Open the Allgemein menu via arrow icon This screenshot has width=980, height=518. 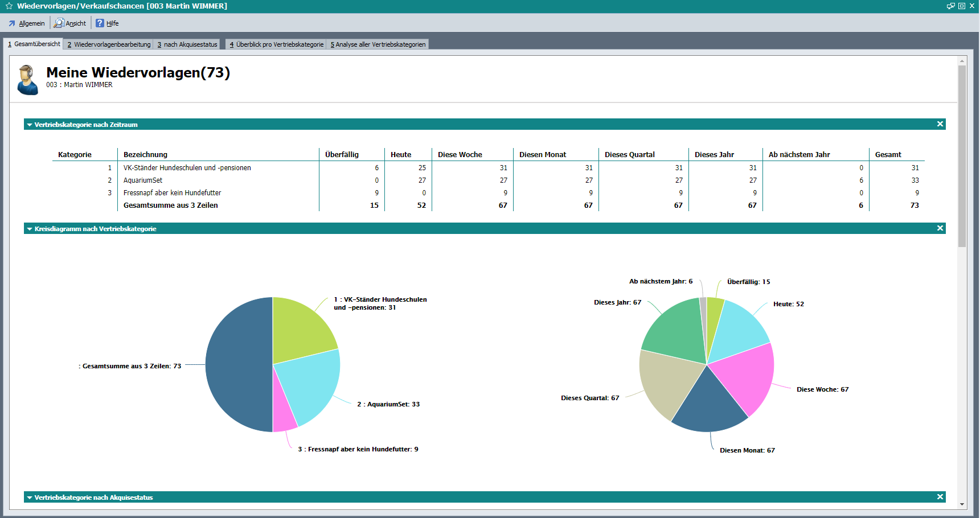[x=12, y=23]
